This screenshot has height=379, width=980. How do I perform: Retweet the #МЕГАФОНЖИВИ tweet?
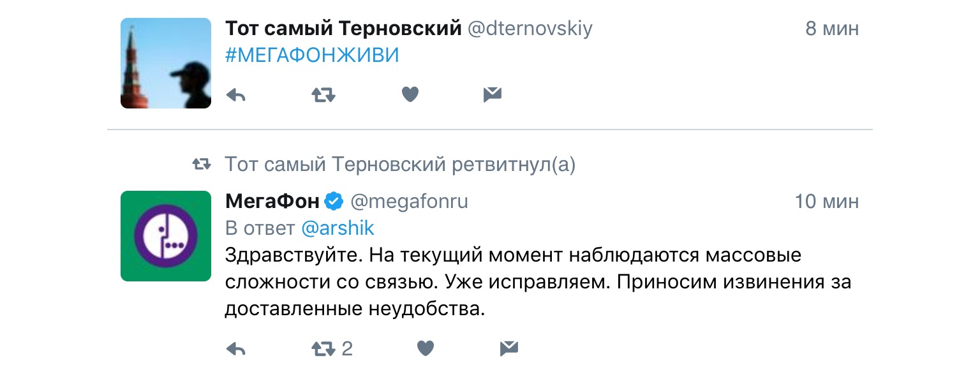[x=323, y=95]
